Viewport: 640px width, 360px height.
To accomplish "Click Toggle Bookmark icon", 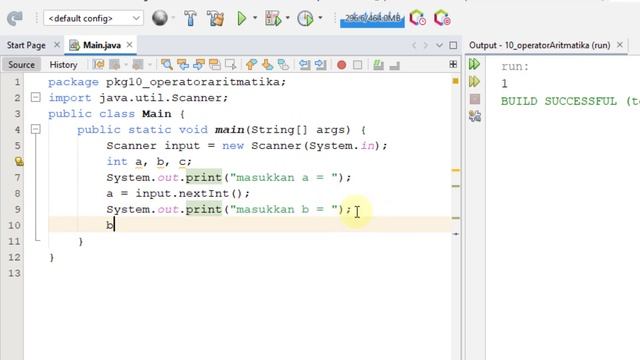I will coord(283,64).
